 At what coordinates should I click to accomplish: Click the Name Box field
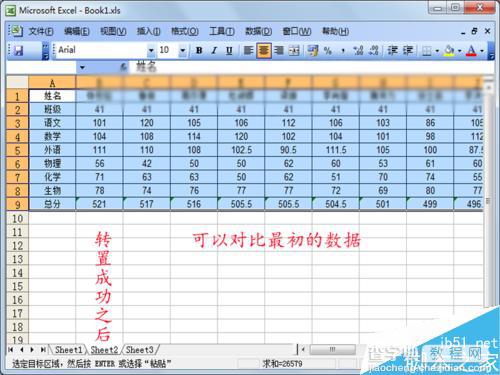42,68
